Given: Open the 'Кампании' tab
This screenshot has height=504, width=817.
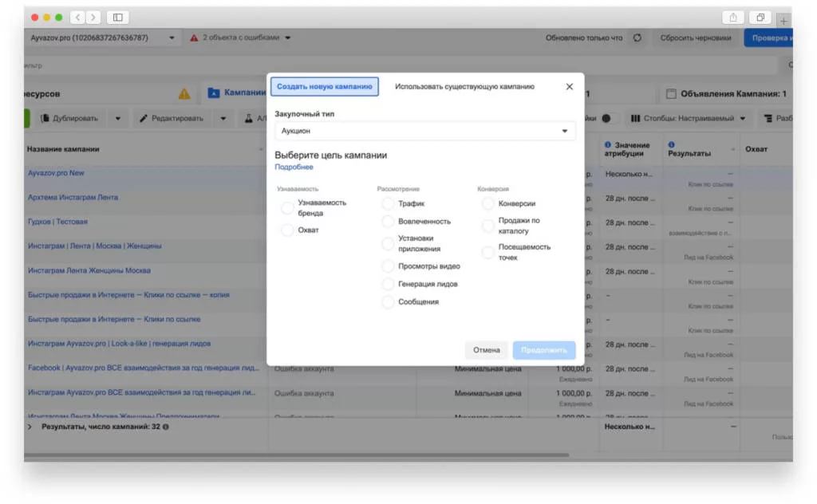Looking at the screenshot, I should (237, 93).
